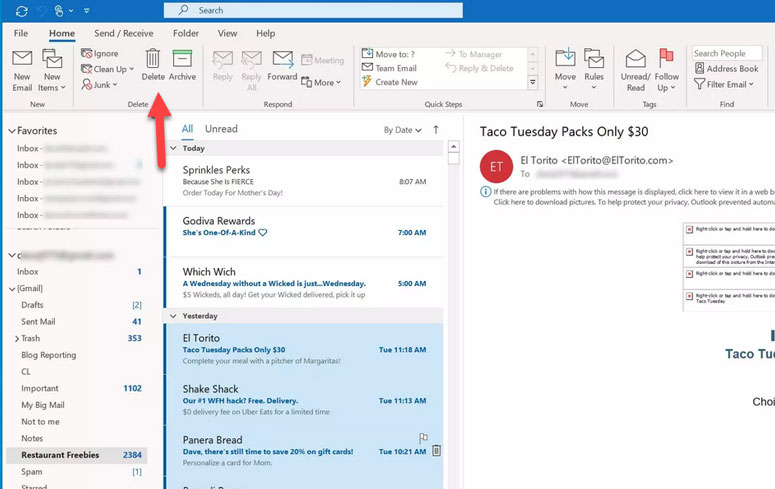
Task: Click the Delete trash can icon in ribbon
Action: (x=153, y=58)
